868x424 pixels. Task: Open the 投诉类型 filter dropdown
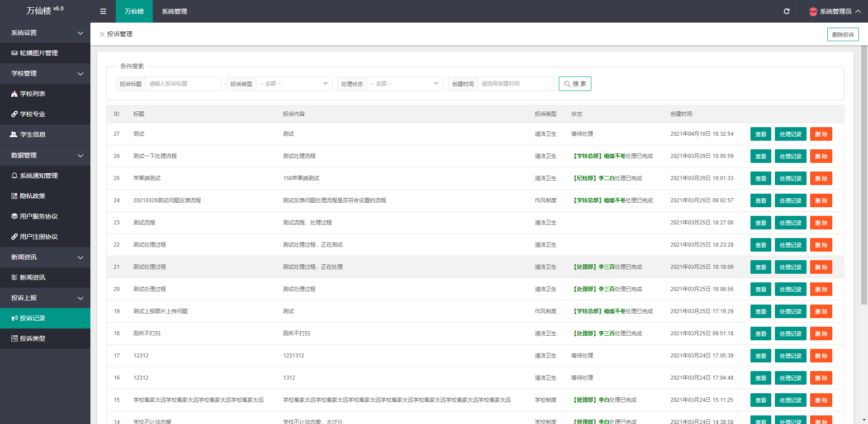tap(294, 84)
